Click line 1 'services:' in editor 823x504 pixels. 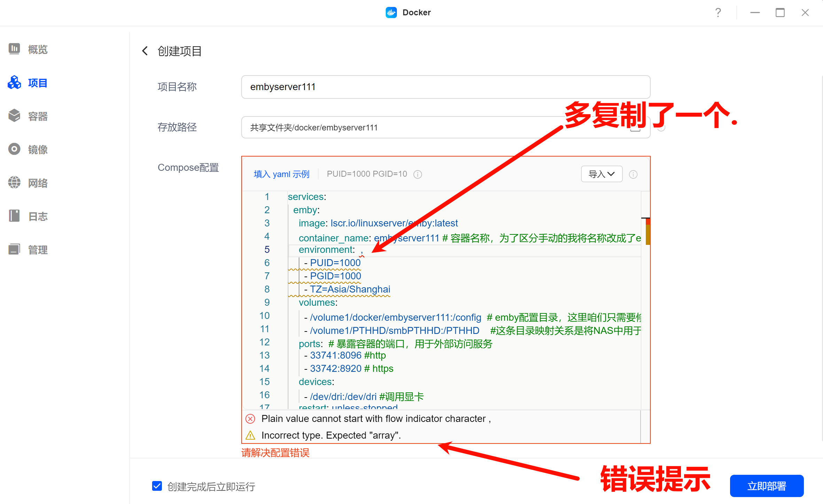coord(307,197)
